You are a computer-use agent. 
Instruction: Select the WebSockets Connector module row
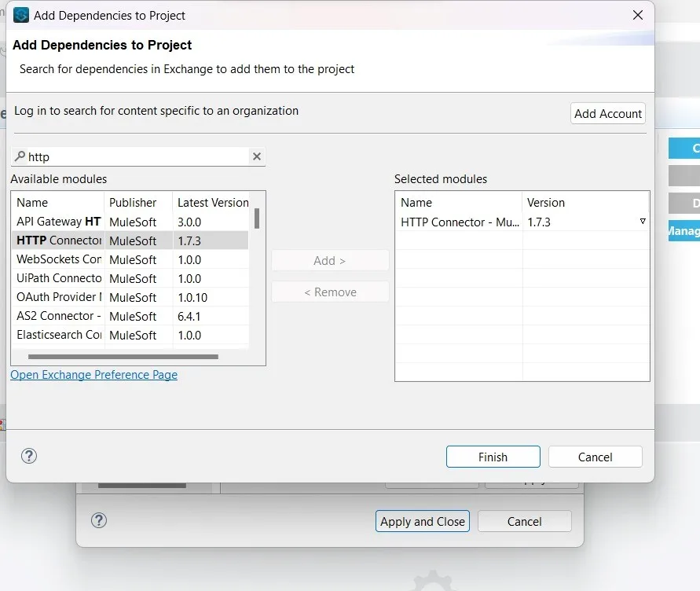(x=130, y=259)
